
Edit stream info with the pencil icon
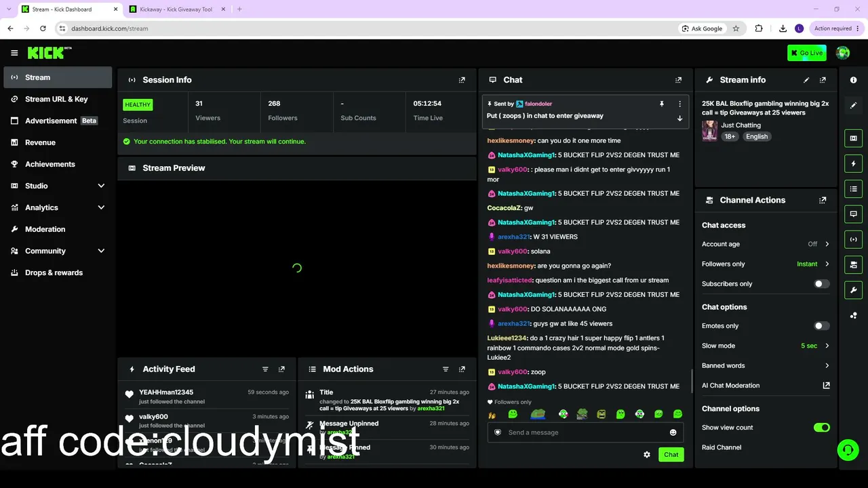pos(806,80)
